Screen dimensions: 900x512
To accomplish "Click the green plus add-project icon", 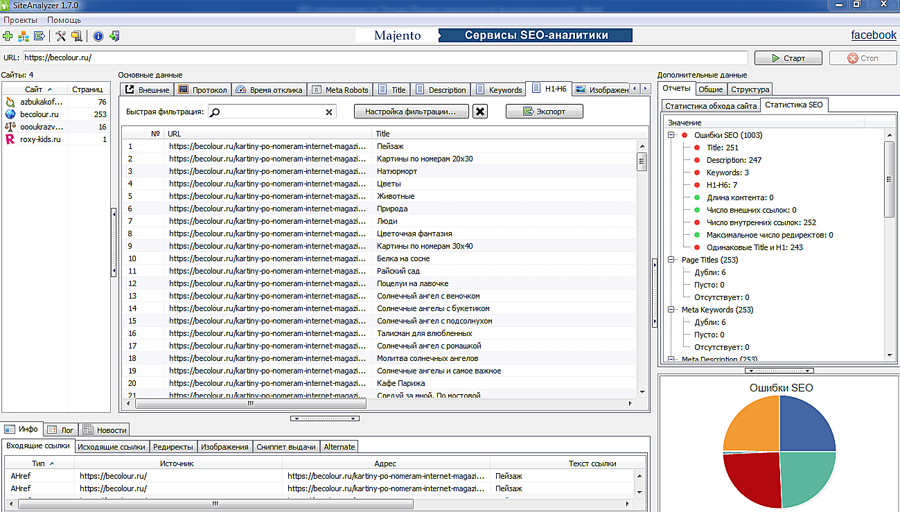I will (8, 36).
